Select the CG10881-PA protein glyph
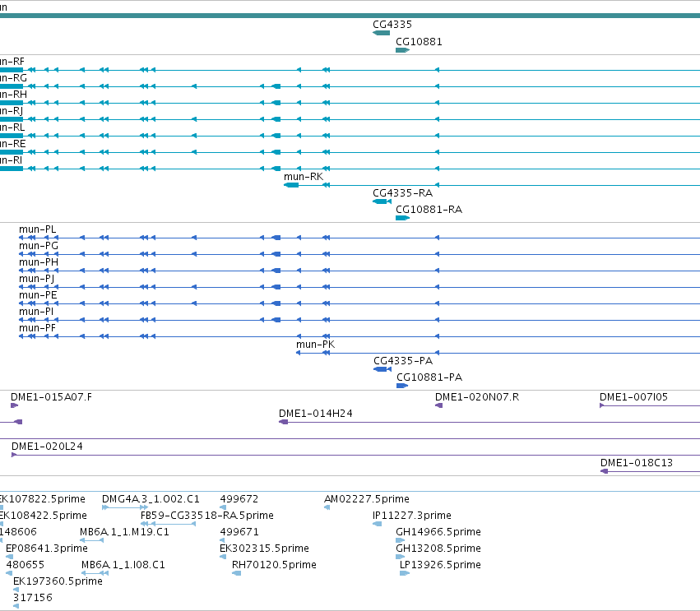The width and height of the screenshot is (700, 611). [402, 386]
